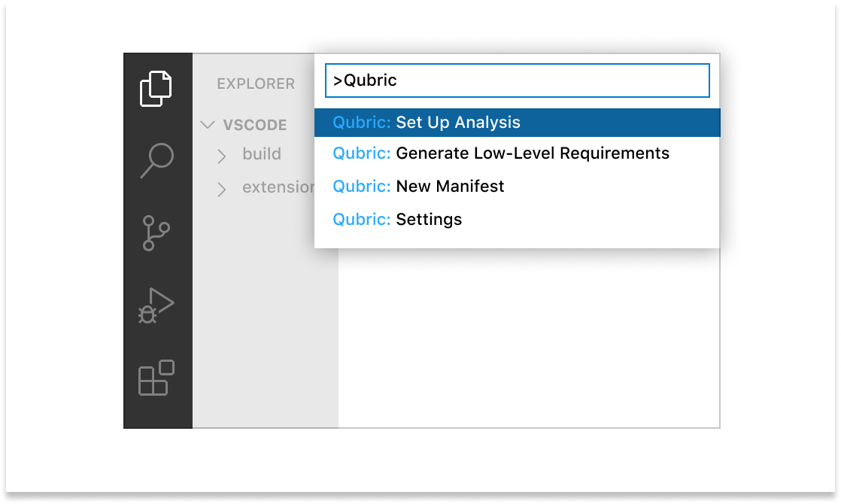
Task: Collapse the VSCODE section chevron
Action: coord(208,125)
